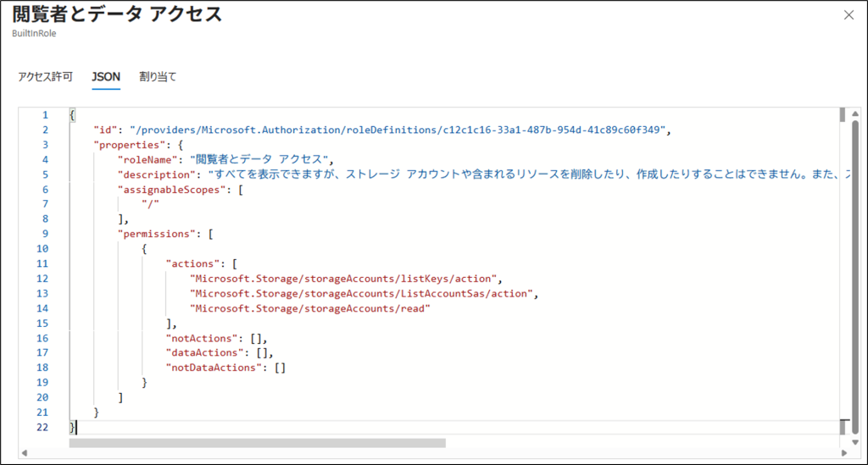Open the アクセス許可 tab
This screenshot has height=465, width=868.
[46, 77]
